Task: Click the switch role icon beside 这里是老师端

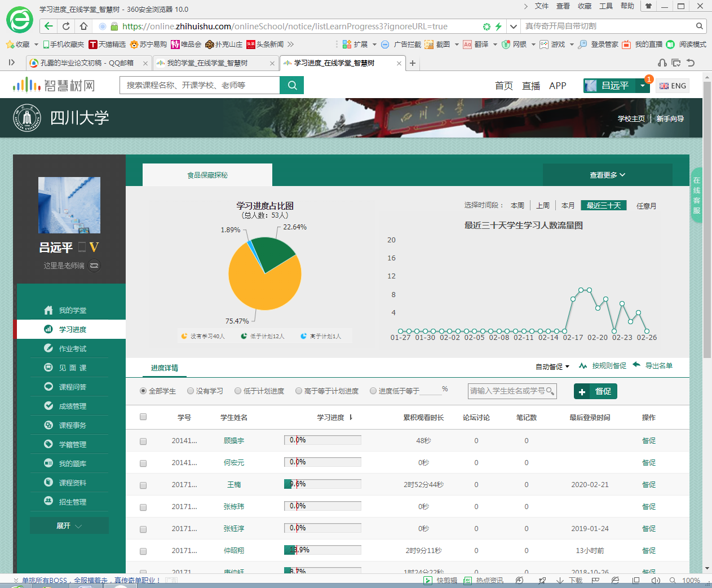Action: (x=94, y=266)
